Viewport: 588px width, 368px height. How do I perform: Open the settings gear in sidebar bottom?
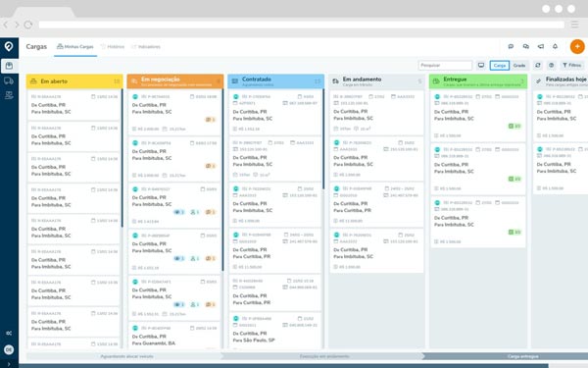(x=9, y=333)
